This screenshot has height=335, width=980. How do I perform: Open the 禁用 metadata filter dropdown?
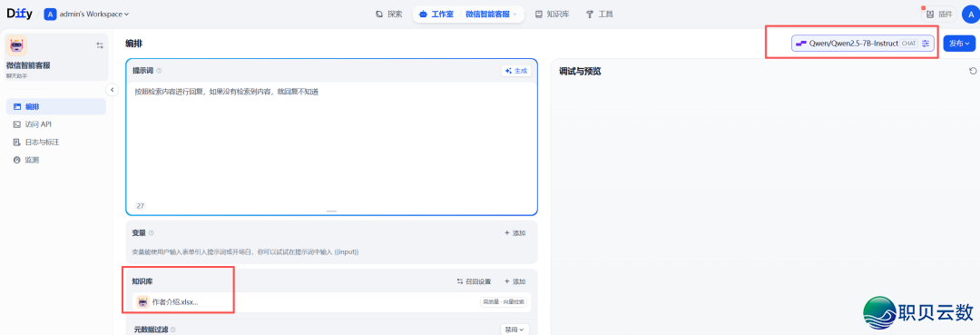[x=514, y=329]
